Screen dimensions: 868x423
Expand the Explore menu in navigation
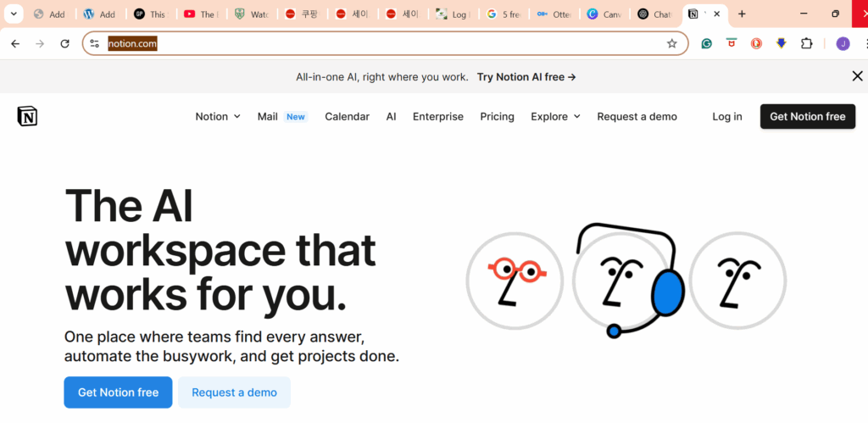tap(555, 116)
